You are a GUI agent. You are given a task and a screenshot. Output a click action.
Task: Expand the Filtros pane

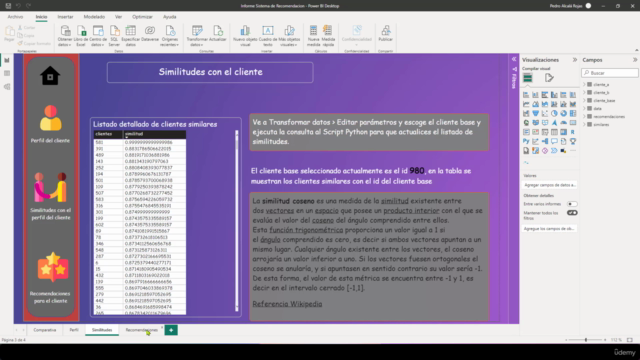[514, 59]
